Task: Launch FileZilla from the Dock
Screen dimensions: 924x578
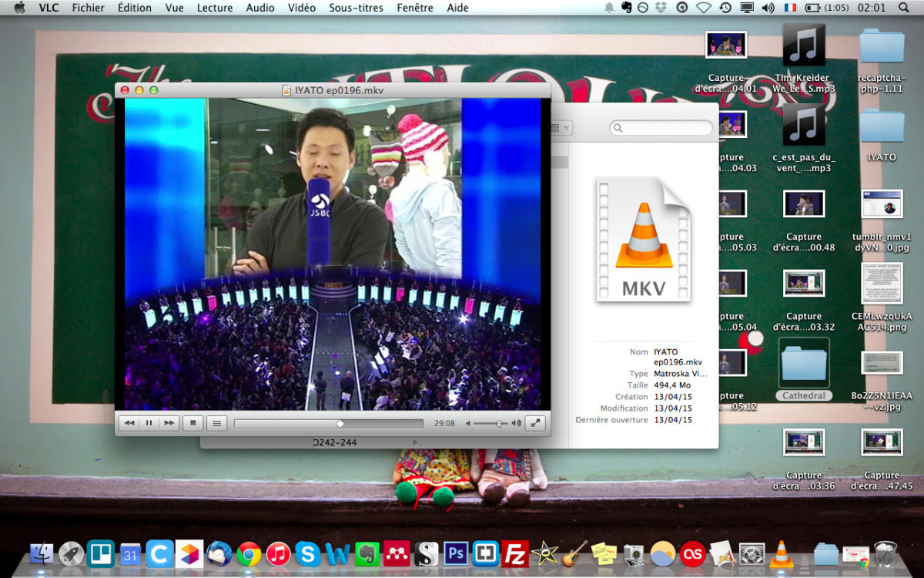Action: coord(514,553)
